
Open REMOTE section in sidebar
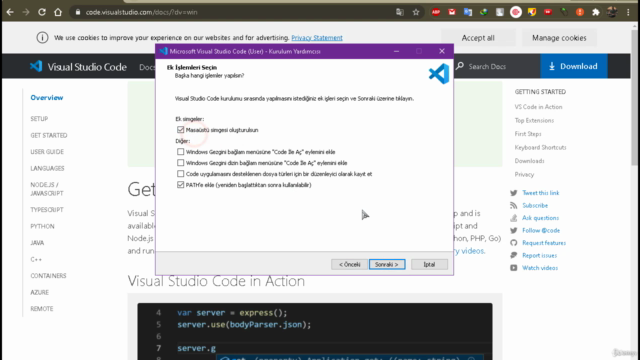point(42,309)
